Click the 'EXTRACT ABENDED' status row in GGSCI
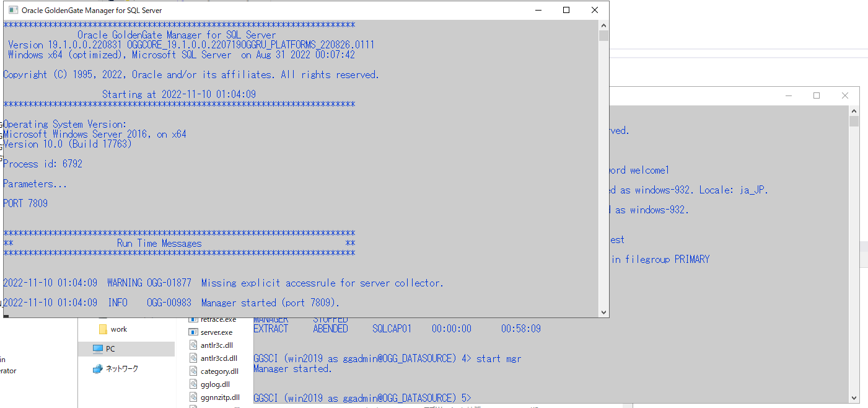This screenshot has height=408, width=868. coord(397,329)
